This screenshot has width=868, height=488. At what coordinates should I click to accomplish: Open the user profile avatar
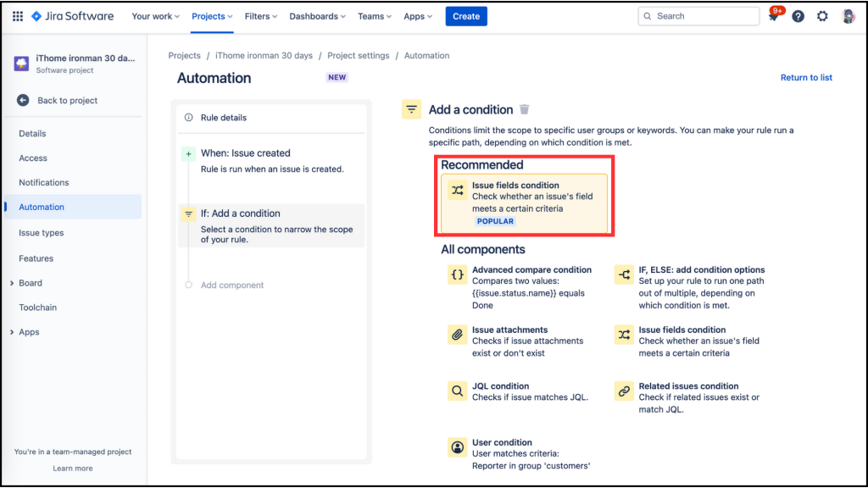coord(848,17)
